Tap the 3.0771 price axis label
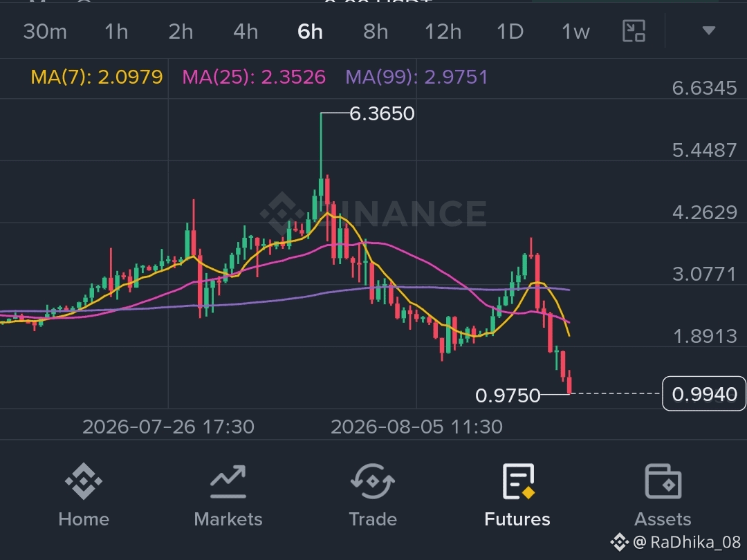Viewport: 747px width, 560px height. 704,274
